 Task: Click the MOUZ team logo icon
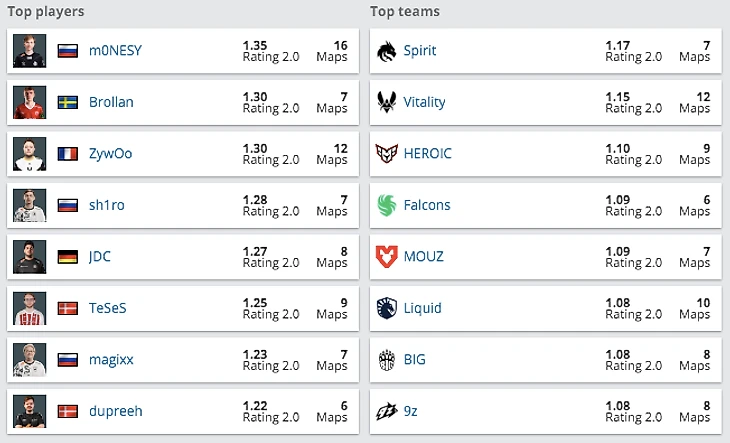[387, 257]
